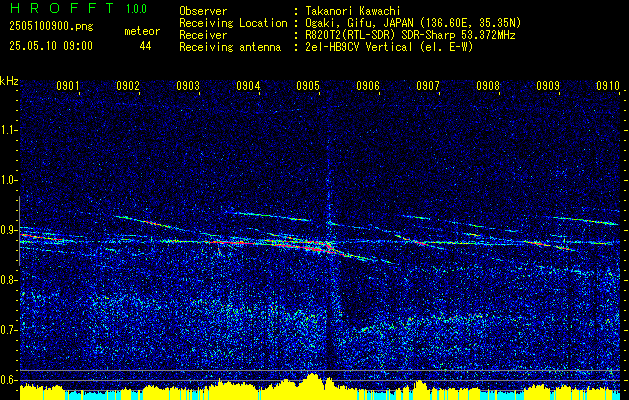
Task: Click the Receiving Location label
Action: click(x=233, y=23)
